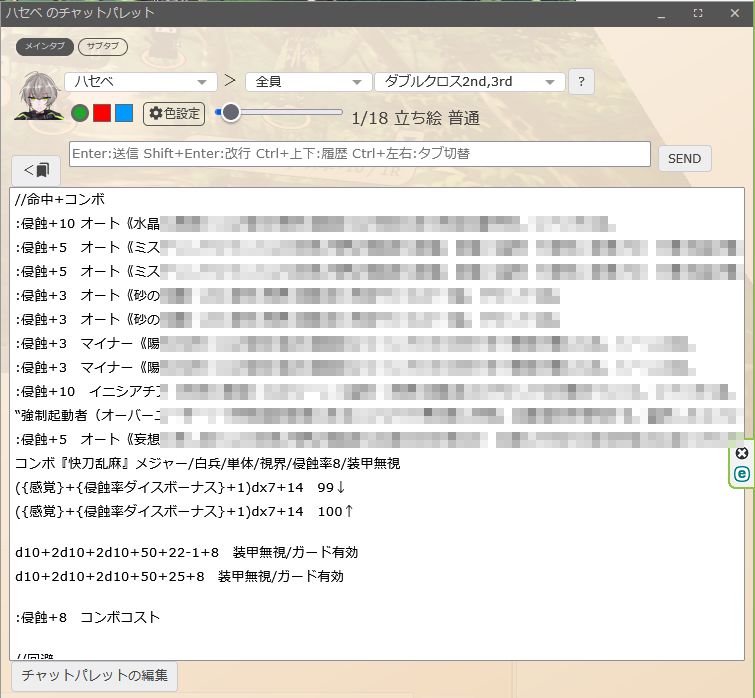The width and height of the screenshot is (755, 698).
Task: Select the red square color option
Action: point(102,113)
